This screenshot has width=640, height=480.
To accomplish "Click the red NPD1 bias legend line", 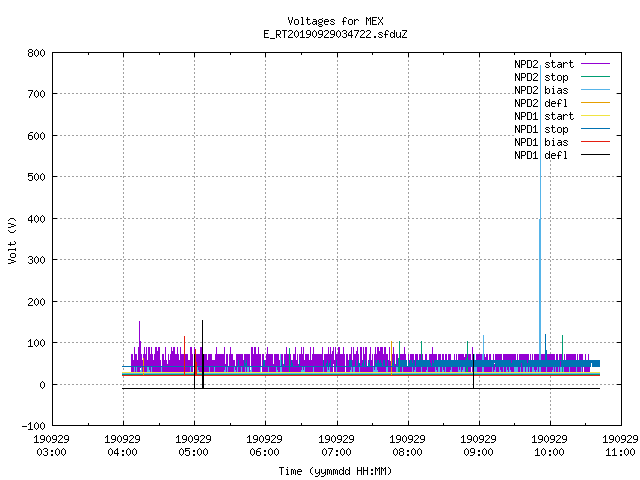I will click(x=595, y=142).
